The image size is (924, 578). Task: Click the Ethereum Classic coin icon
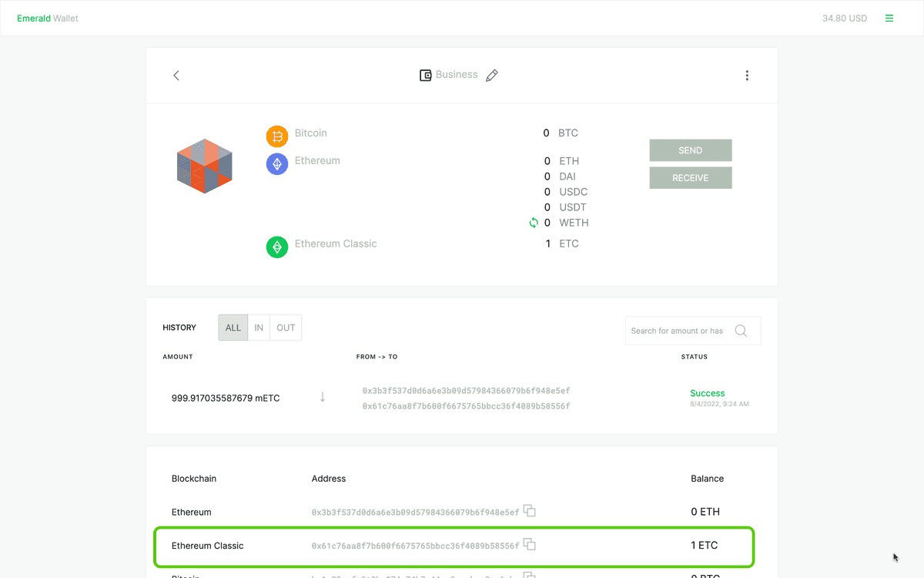pyautogui.click(x=277, y=247)
